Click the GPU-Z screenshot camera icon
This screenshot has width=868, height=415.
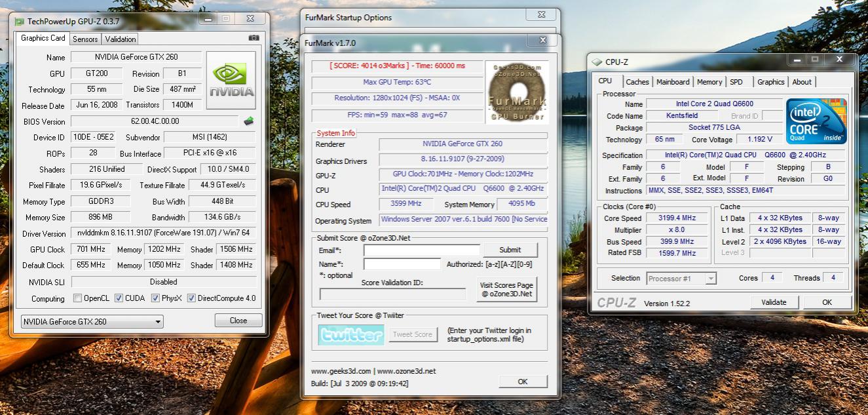point(254,38)
